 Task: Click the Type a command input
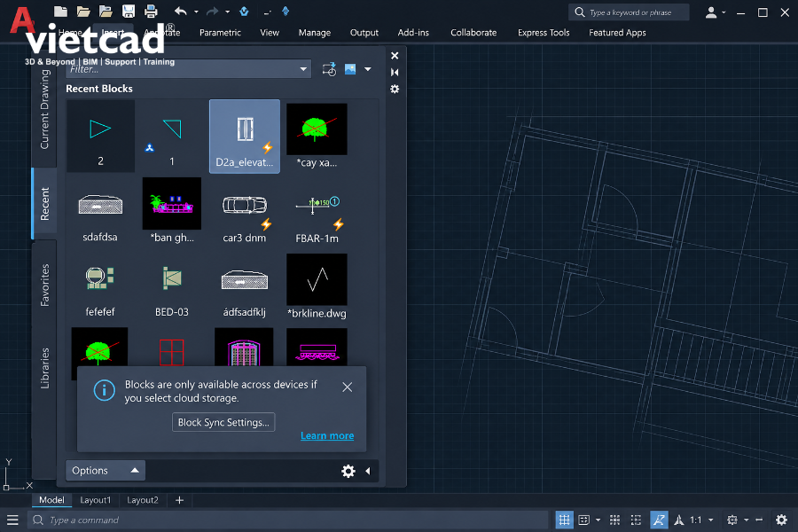tap(289, 520)
